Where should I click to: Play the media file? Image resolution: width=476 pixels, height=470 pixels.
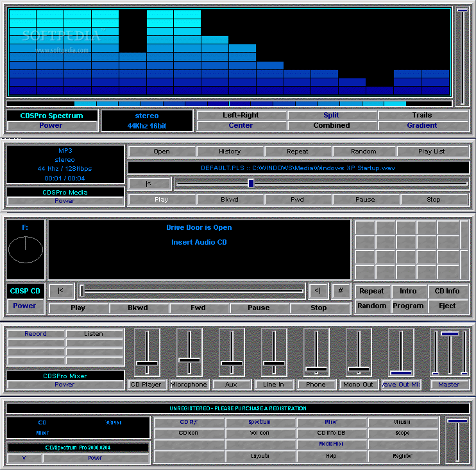pos(162,200)
